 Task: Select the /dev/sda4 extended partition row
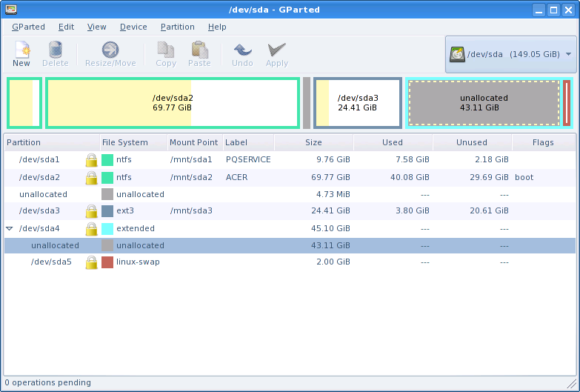tap(290, 229)
